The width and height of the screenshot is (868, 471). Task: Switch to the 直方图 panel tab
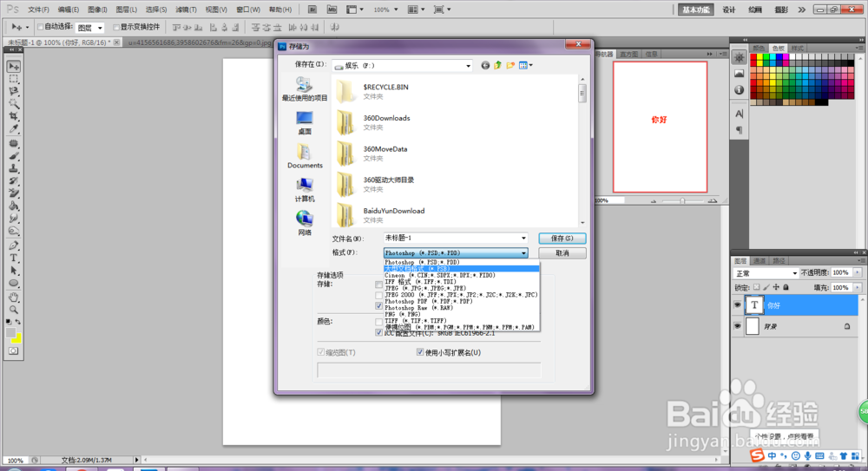(629, 54)
